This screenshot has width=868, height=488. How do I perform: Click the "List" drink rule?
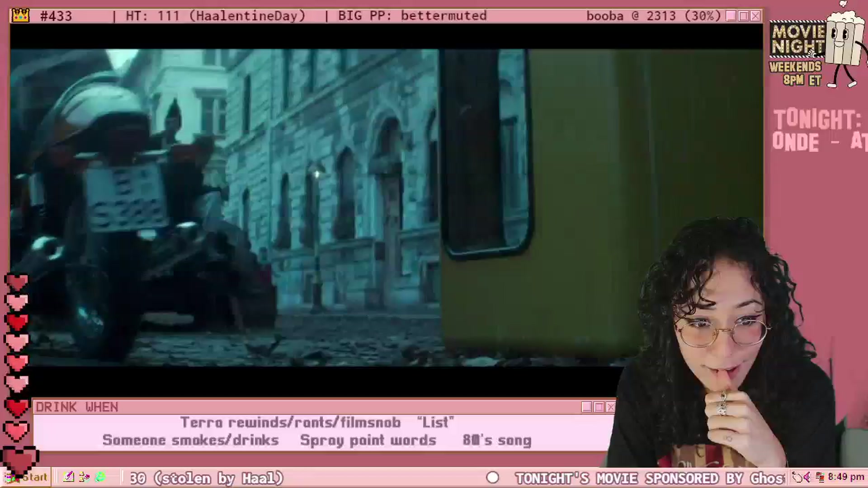tap(435, 422)
